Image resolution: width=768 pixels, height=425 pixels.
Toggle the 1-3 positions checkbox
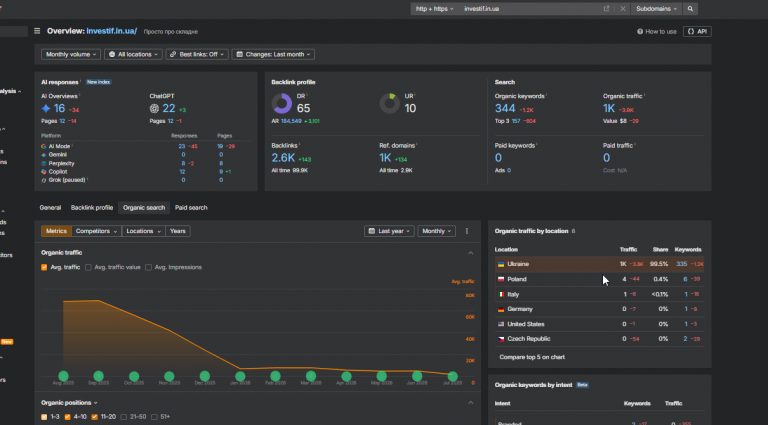coord(44,417)
